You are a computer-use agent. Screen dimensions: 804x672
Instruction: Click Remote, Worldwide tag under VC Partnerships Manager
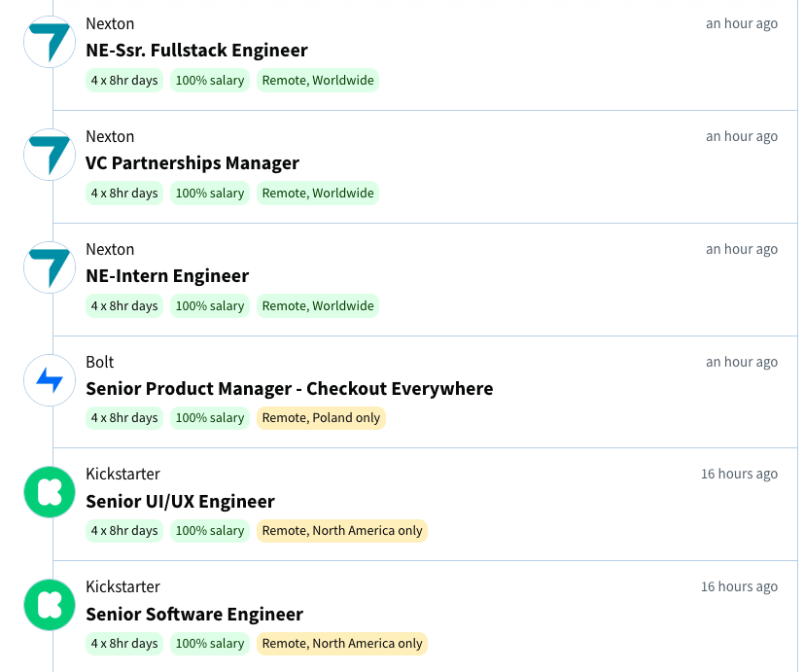coord(318,194)
